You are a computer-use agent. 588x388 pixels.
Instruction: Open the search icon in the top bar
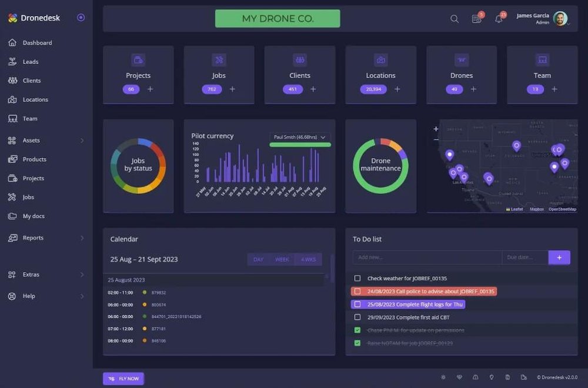454,19
